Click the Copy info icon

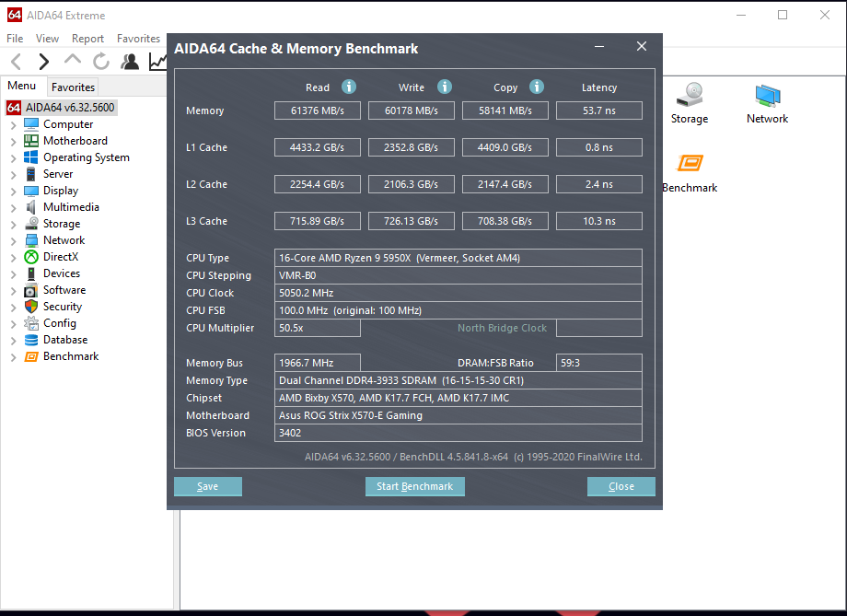(x=537, y=87)
